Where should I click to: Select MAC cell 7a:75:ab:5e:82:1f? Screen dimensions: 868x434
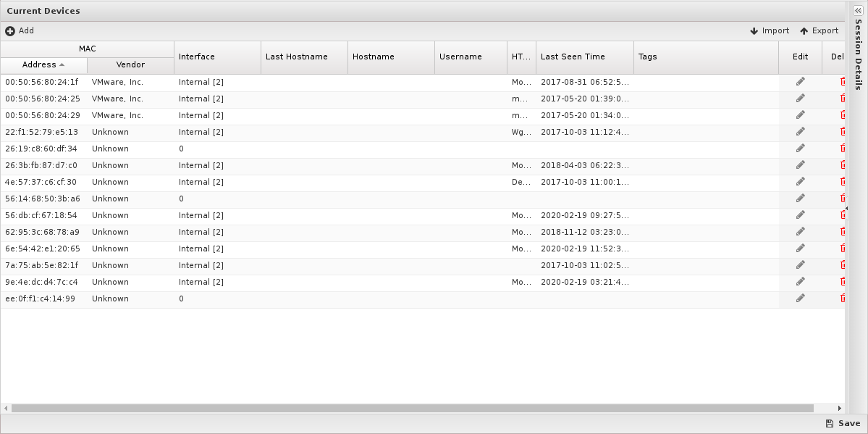pyautogui.click(x=43, y=265)
